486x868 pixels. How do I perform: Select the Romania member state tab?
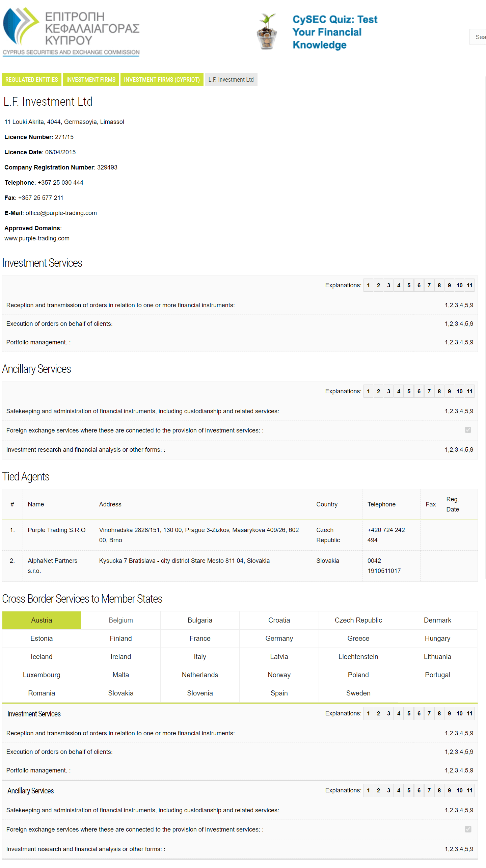pyautogui.click(x=42, y=693)
